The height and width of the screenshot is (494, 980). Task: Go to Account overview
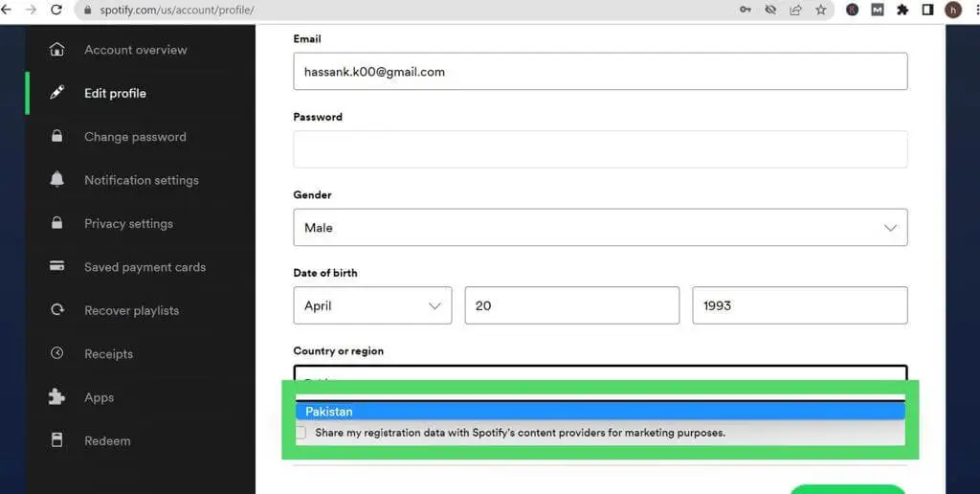tap(136, 50)
